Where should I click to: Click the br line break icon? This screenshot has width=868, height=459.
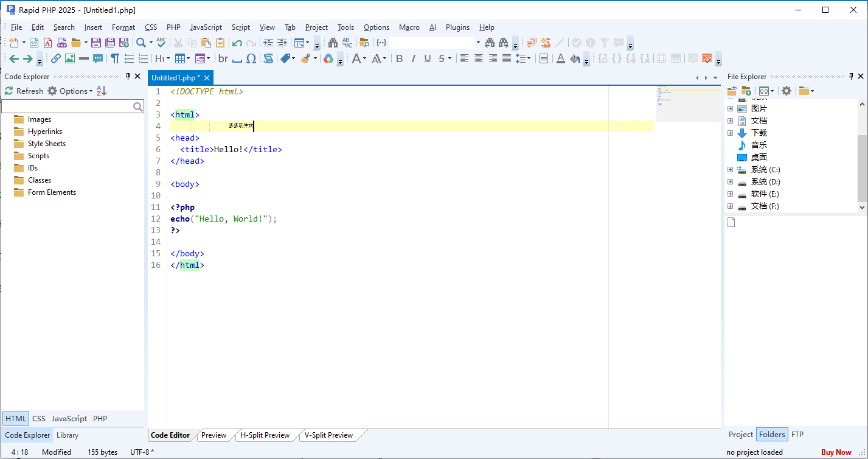[x=223, y=58]
